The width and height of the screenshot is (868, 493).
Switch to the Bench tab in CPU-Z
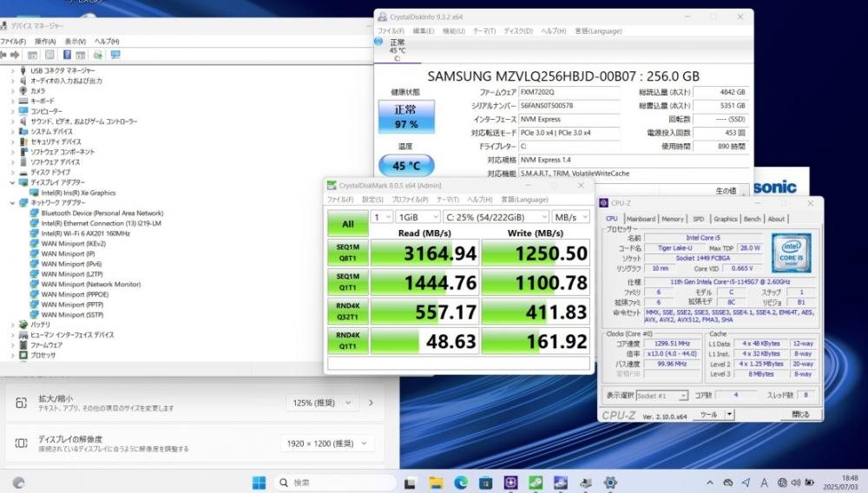pos(752,219)
